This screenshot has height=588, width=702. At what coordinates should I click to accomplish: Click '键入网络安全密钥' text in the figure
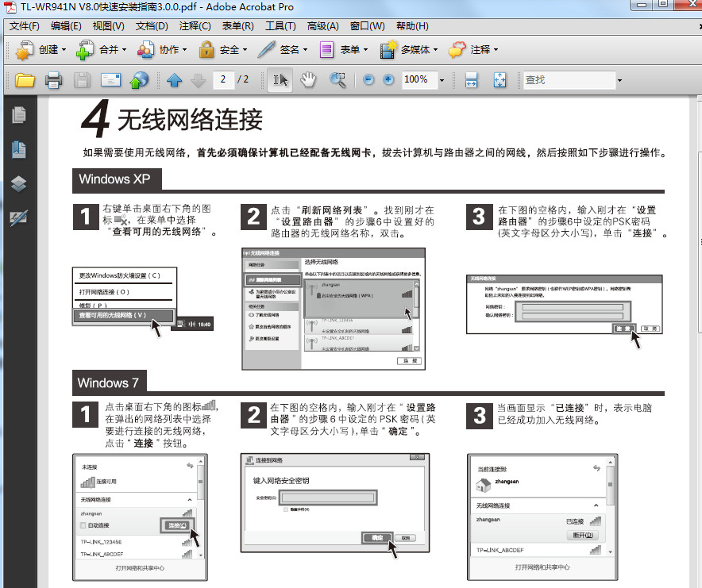click(280, 481)
